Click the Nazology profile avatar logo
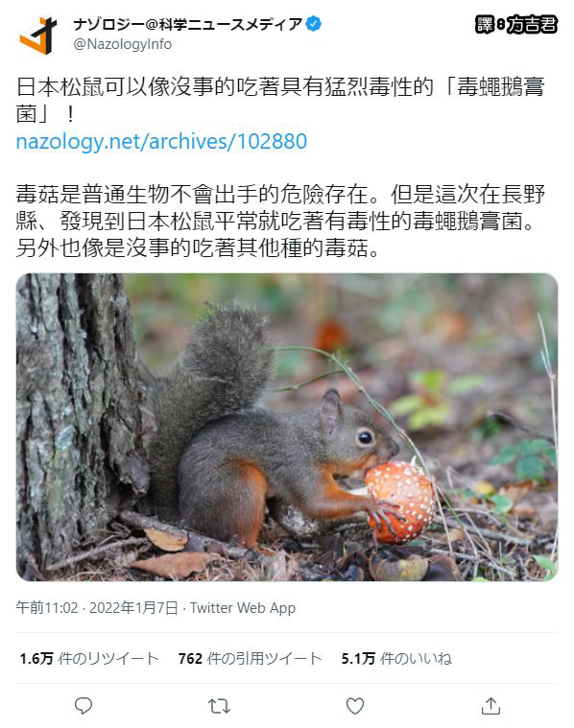Image resolution: width=574 pixels, height=728 pixels. click(38, 35)
